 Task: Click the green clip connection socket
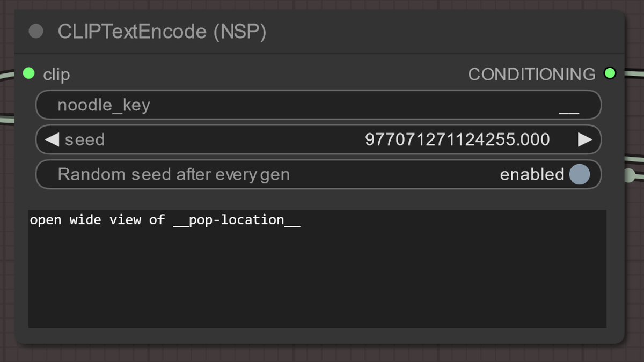pos(28,73)
